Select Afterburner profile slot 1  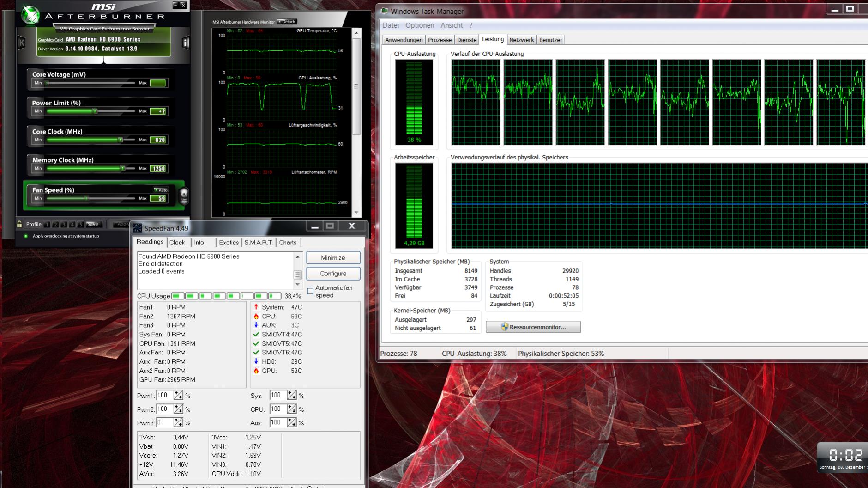coord(47,225)
